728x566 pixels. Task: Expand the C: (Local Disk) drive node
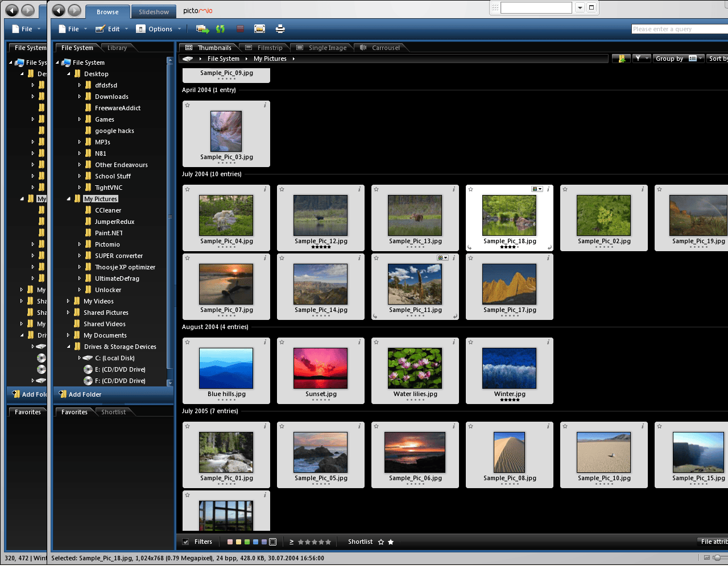pyautogui.click(x=80, y=358)
